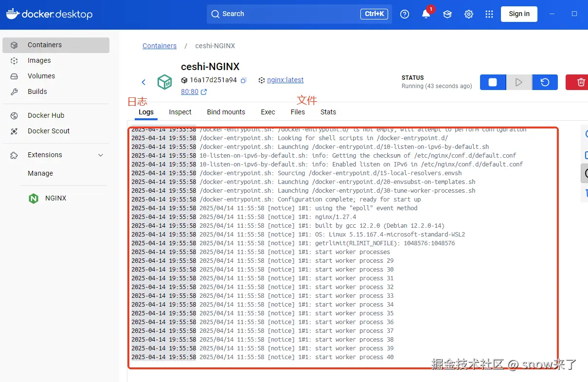Click the green container cube icon
Viewport: 588px width, 382px height.
(x=164, y=82)
